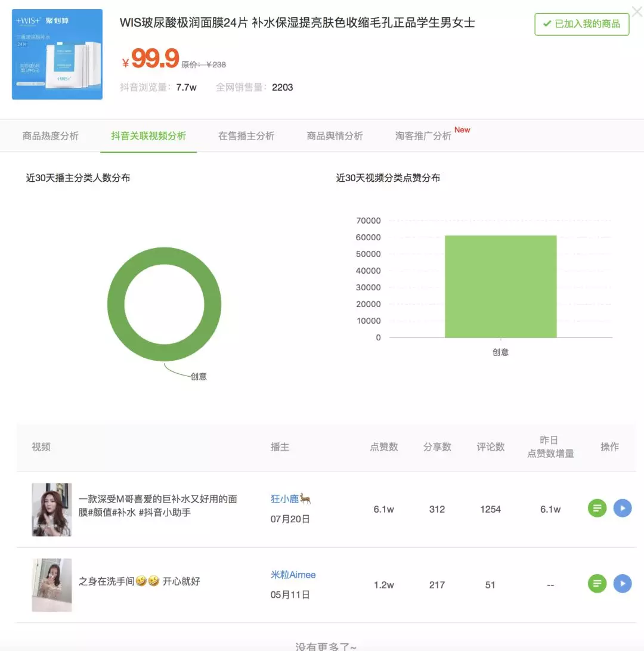This screenshot has height=651, width=644.
Task: Click the 创意 bar in likes chart
Action: coord(501,287)
